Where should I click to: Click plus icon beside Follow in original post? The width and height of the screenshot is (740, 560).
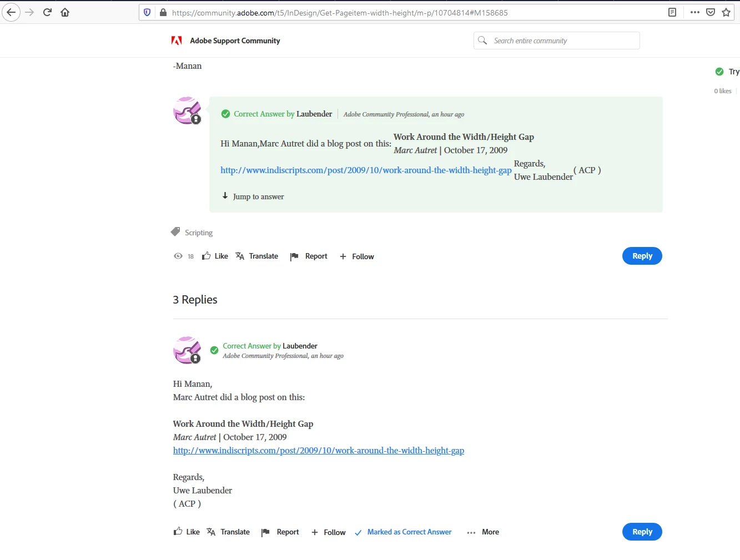(x=343, y=256)
